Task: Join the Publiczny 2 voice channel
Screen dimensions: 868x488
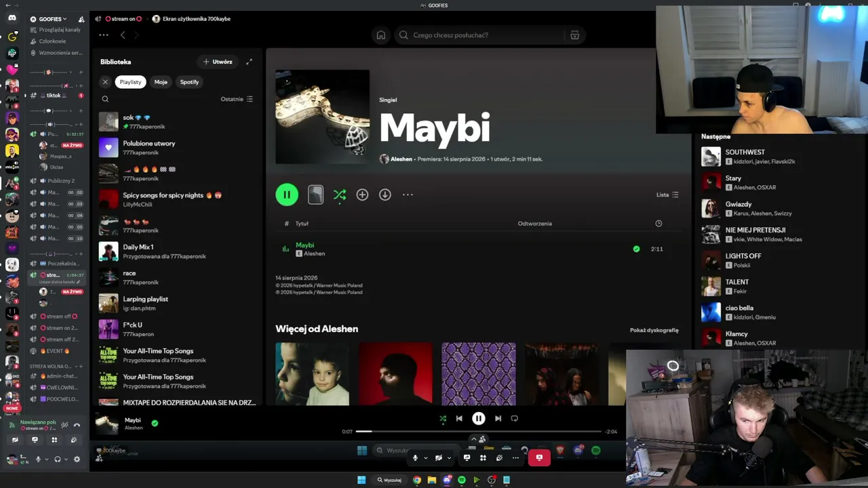Action: [x=57, y=181]
